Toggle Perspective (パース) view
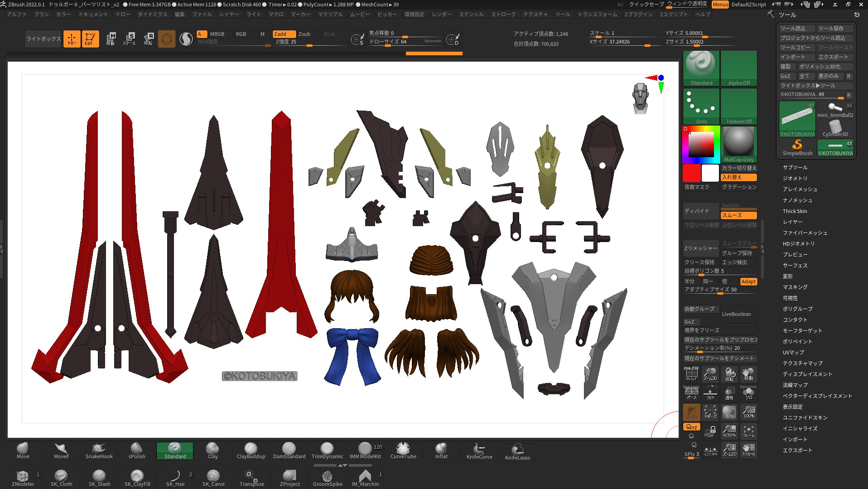Screen dimensions: 868x489 pos(691,393)
